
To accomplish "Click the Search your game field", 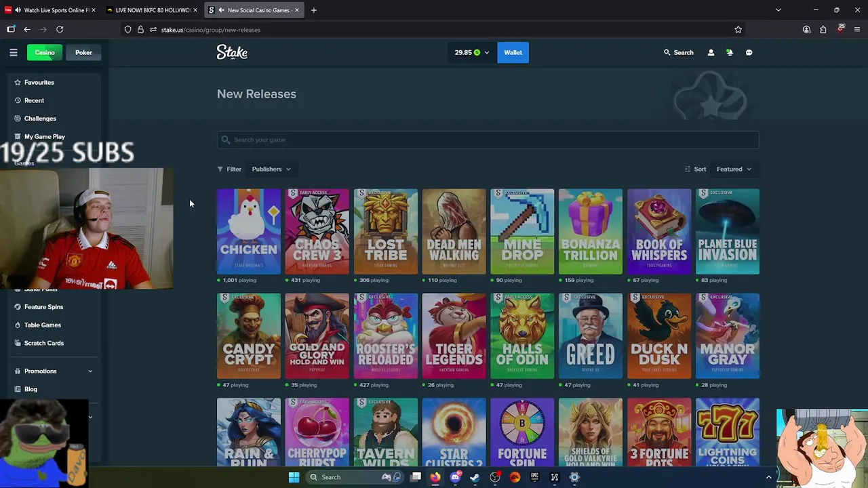I will tap(488, 140).
